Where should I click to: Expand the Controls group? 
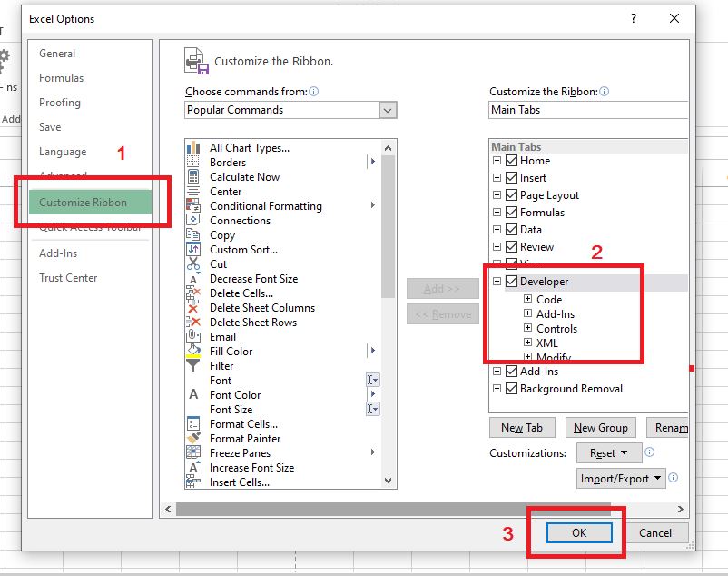click(x=528, y=327)
